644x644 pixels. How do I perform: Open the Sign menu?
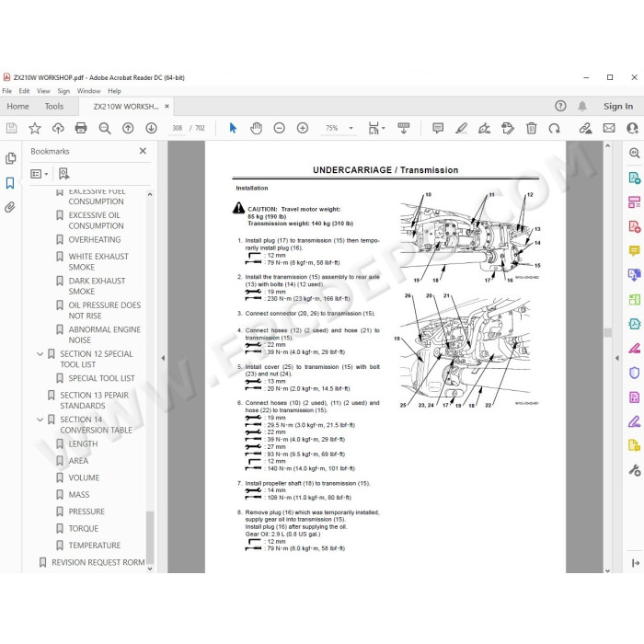(x=63, y=91)
